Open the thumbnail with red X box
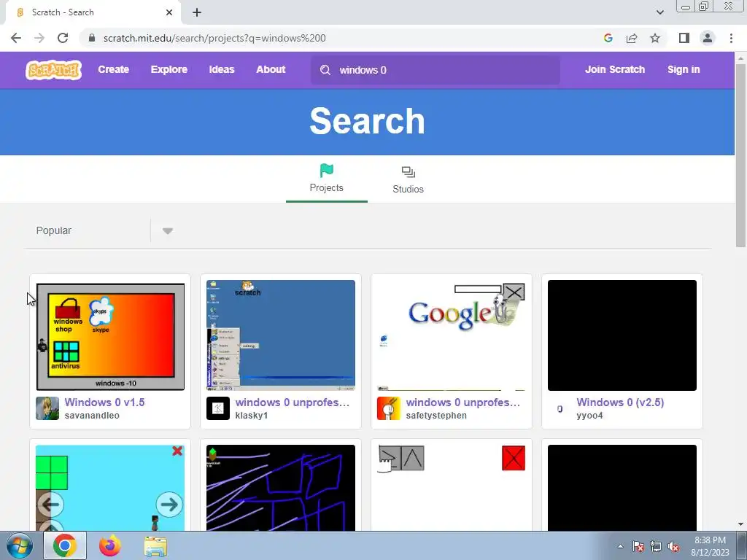Viewport: 747px width, 560px height. click(451, 488)
